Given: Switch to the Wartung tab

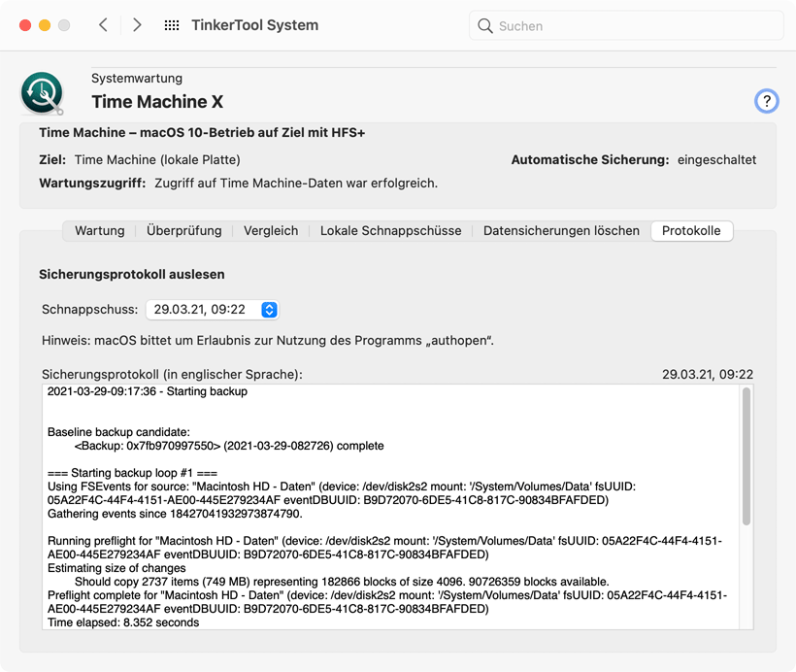Looking at the screenshot, I should pos(99,230).
